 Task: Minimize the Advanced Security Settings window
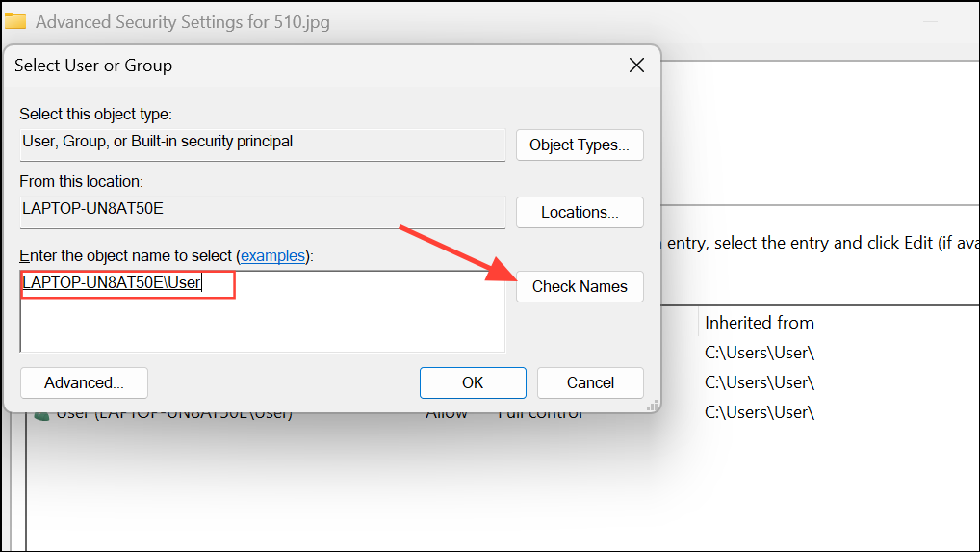click(x=931, y=22)
